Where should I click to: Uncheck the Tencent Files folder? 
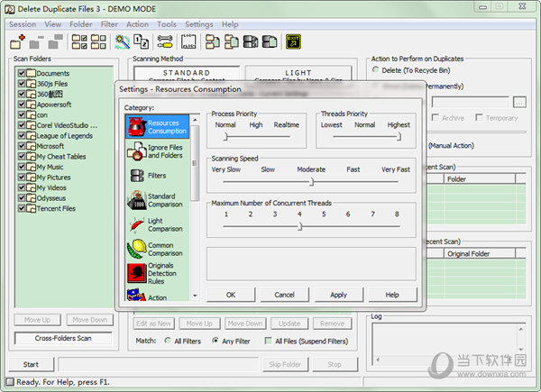click(x=22, y=208)
